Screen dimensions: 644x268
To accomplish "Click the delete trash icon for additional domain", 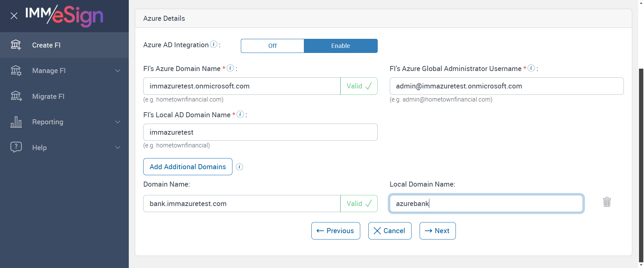I will coord(607,202).
